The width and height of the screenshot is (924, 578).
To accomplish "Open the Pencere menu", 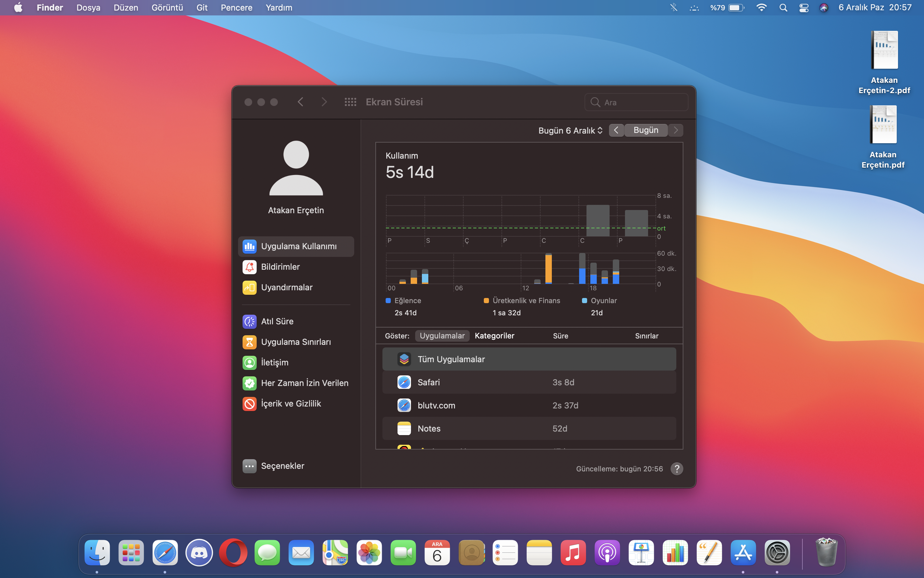I will tap(236, 8).
